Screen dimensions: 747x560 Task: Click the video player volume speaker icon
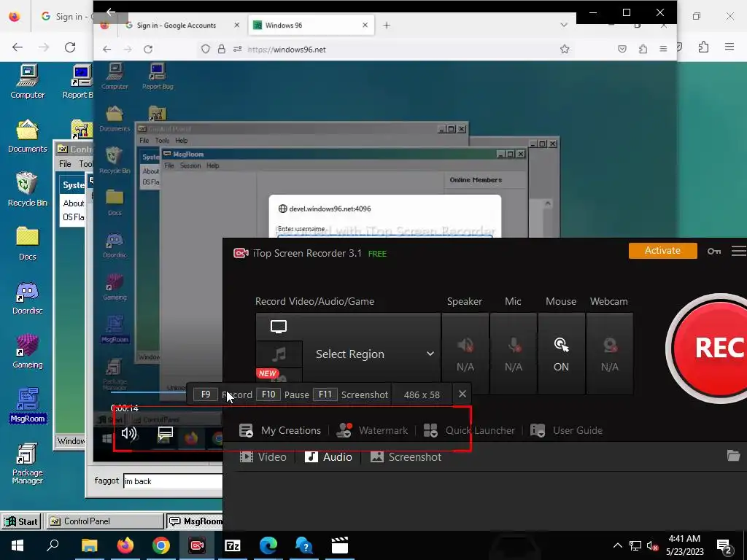[128, 433]
